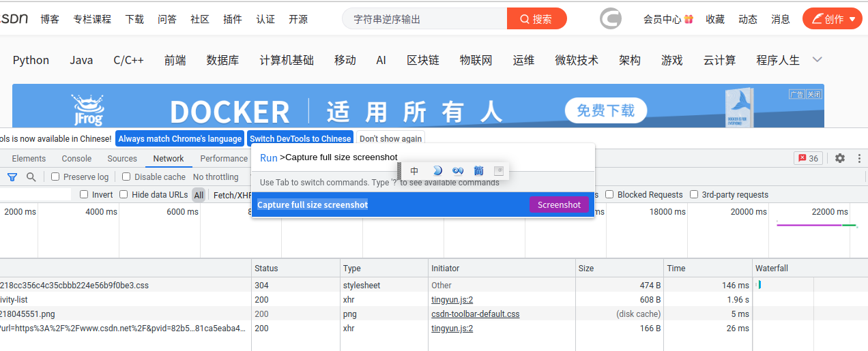Click the 36 errors counter badge
The height and width of the screenshot is (351, 868).
point(809,158)
